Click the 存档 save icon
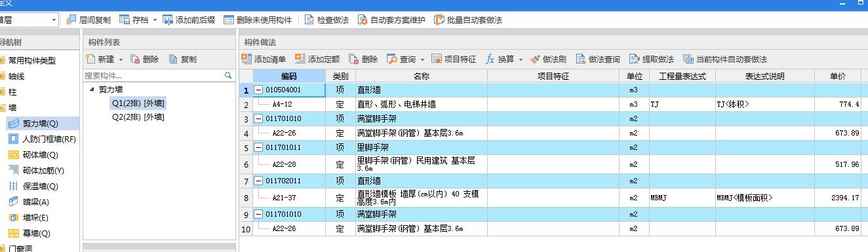 pyautogui.click(x=125, y=20)
